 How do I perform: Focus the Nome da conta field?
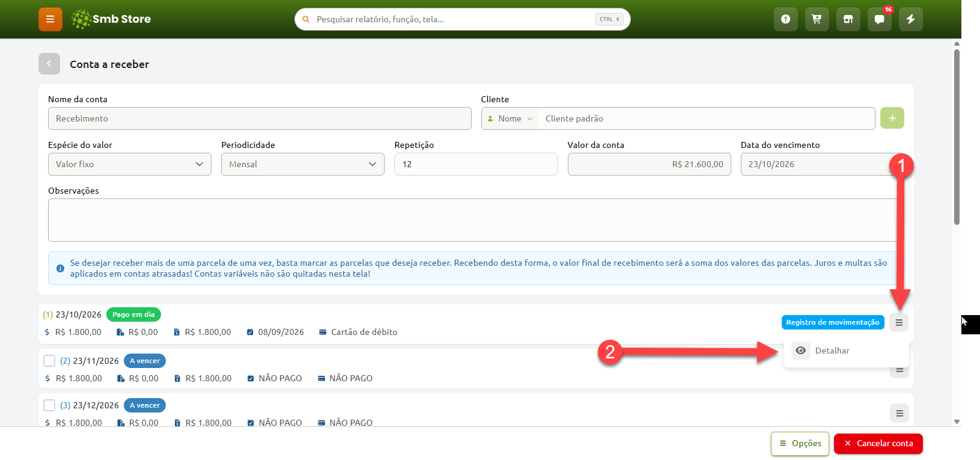click(260, 118)
